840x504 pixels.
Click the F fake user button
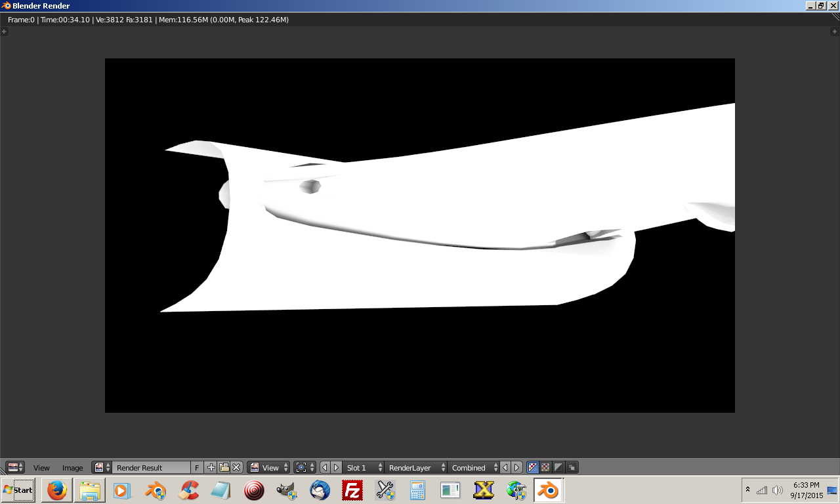(x=197, y=467)
